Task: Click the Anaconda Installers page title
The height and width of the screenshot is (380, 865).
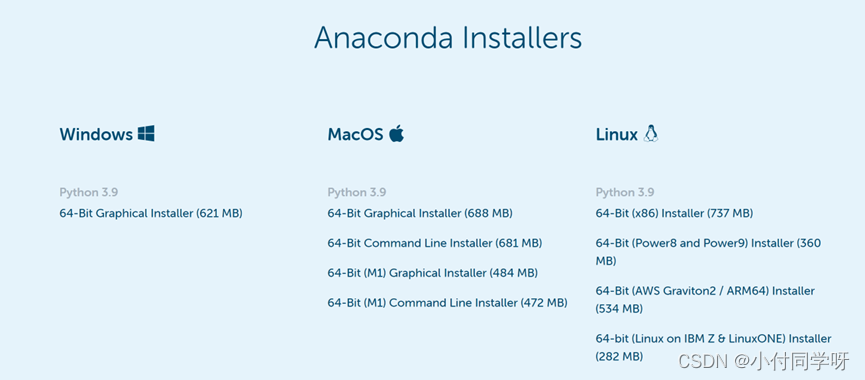Action: coord(448,38)
